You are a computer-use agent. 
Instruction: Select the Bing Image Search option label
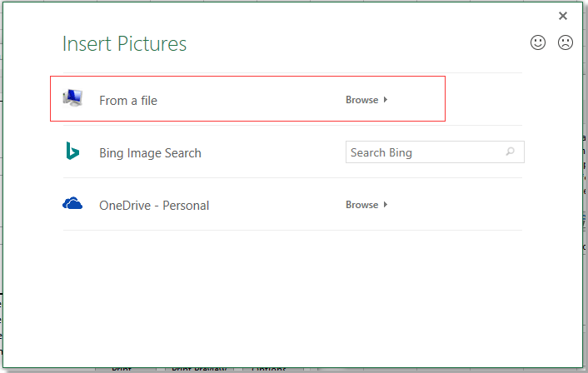click(150, 153)
